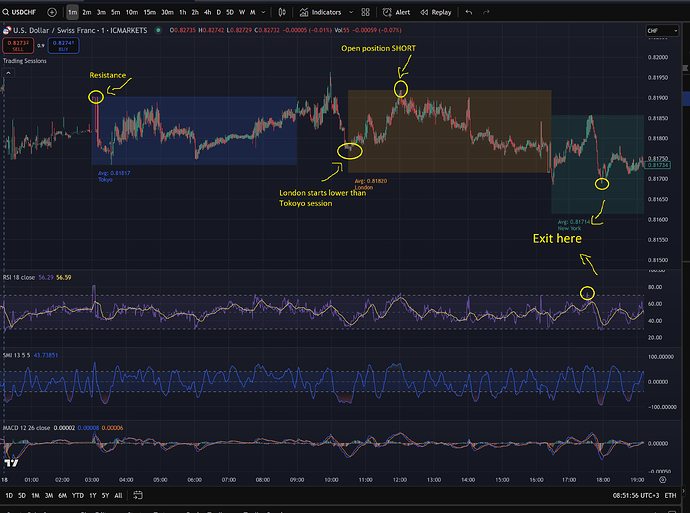Click the red SELL price button
690x513 pixels.
tap(15, 46)
